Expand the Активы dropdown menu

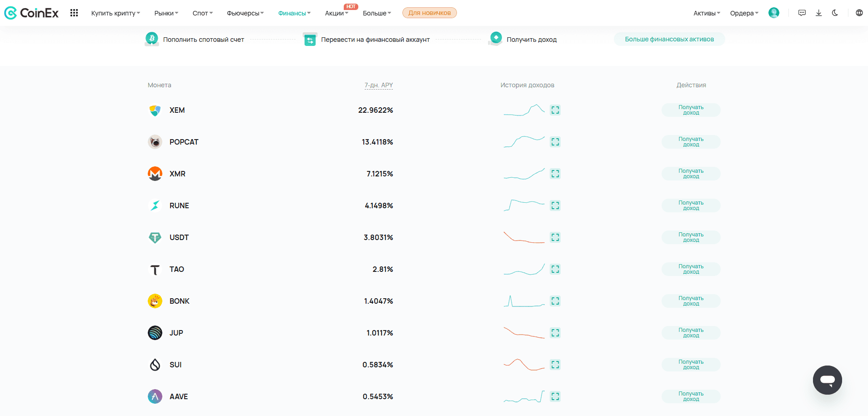[x=707, y=13]
